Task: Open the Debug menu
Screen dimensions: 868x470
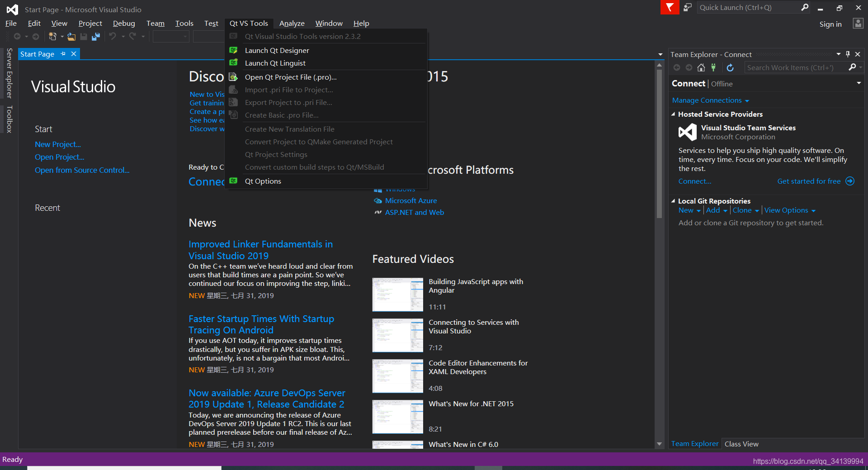Action: pyautogui.click(x=124, y=24)
